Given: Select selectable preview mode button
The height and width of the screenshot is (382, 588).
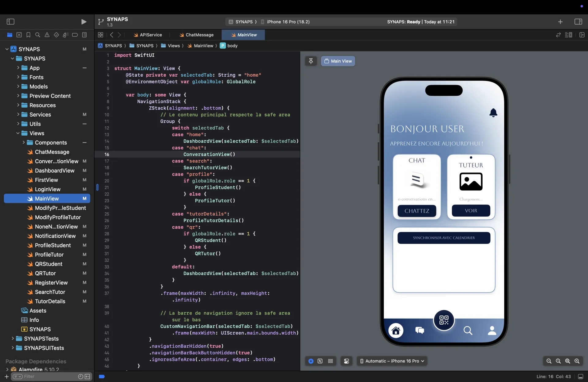Looking at the screenshot, I should [x=320, y=361].
